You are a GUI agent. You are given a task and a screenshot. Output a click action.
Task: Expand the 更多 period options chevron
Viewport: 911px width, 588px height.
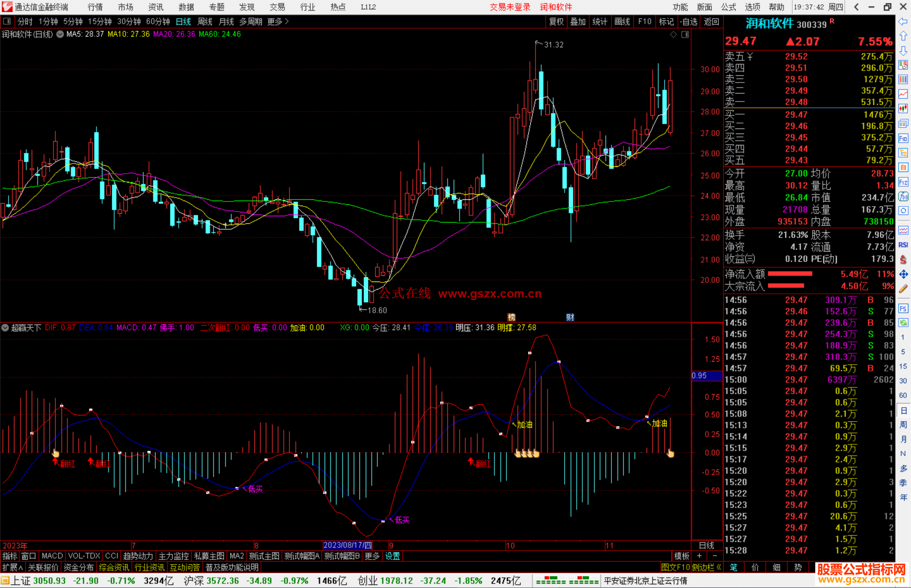(287, 21)
